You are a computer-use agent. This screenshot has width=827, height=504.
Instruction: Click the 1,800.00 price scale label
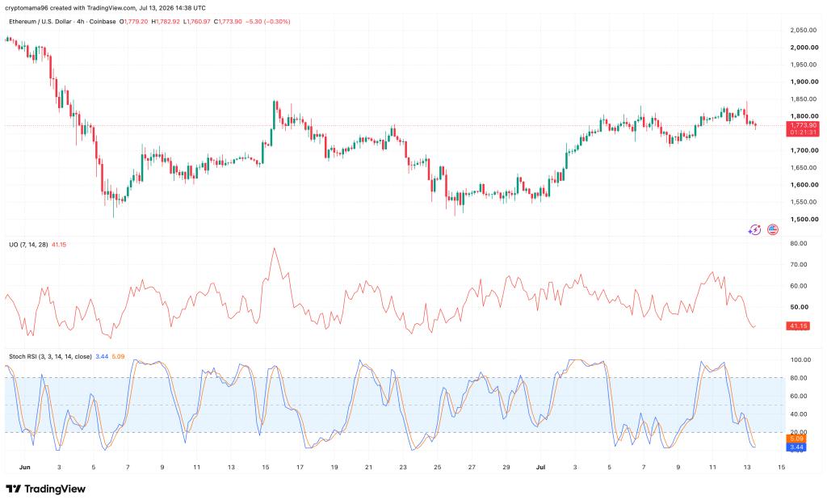coord(804,116)
